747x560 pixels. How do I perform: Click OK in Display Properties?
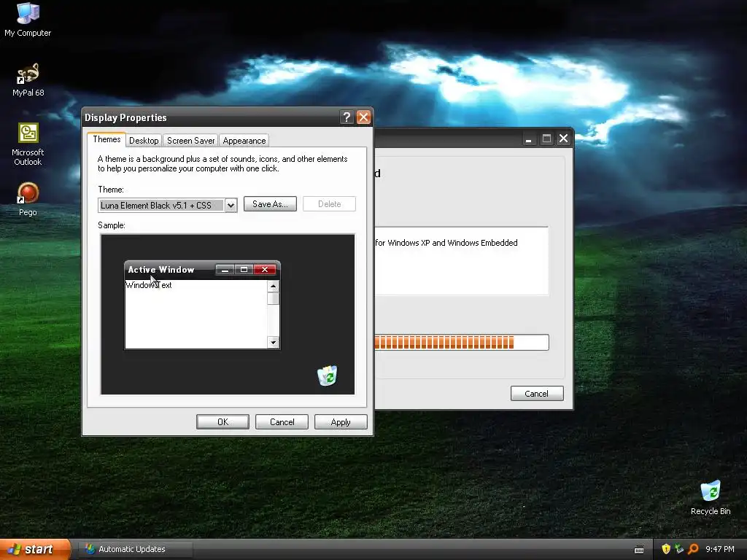[x=222, y=422]
